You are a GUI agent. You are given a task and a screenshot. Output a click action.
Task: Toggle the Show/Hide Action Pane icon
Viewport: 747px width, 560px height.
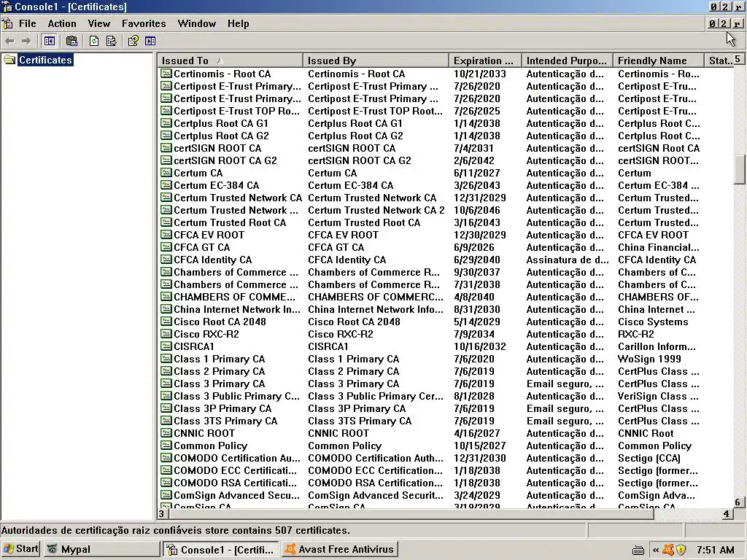tap(150, 42)
